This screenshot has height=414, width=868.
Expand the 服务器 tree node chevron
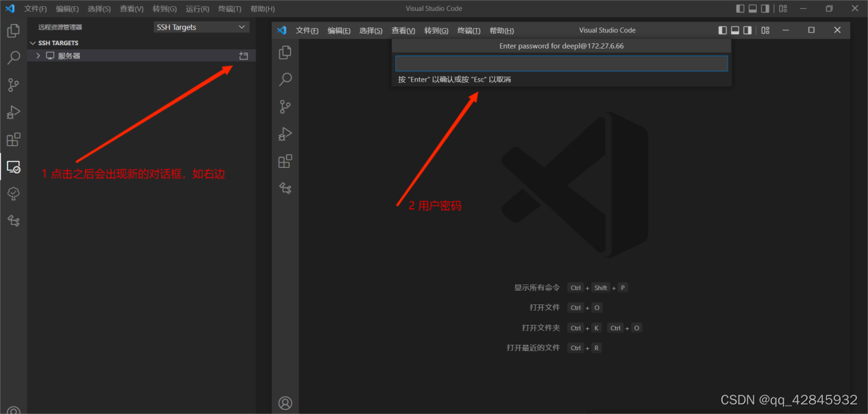(38, 56)
